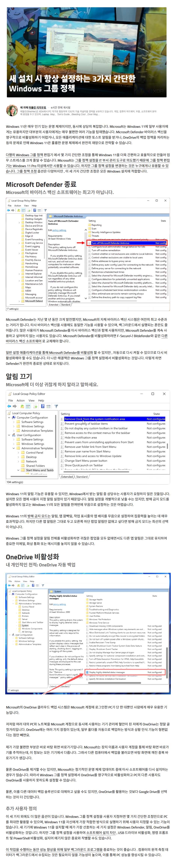This screenshot has width=176, height=868.
Task: Click Help icon in the System policy screenshot toolbar
Action: [x=33, y=585]
